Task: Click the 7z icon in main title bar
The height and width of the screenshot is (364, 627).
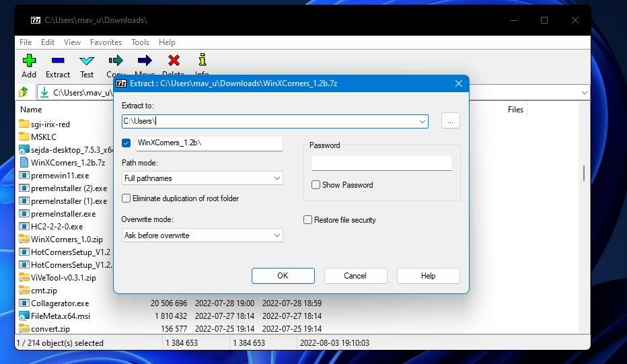Action: click(36, 20)
